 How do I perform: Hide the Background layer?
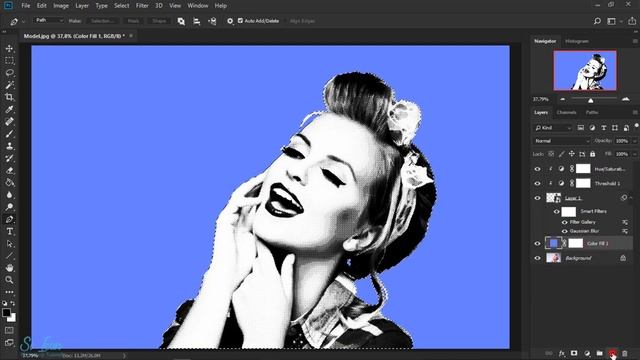pyautogui.click(x=537, y=258)
